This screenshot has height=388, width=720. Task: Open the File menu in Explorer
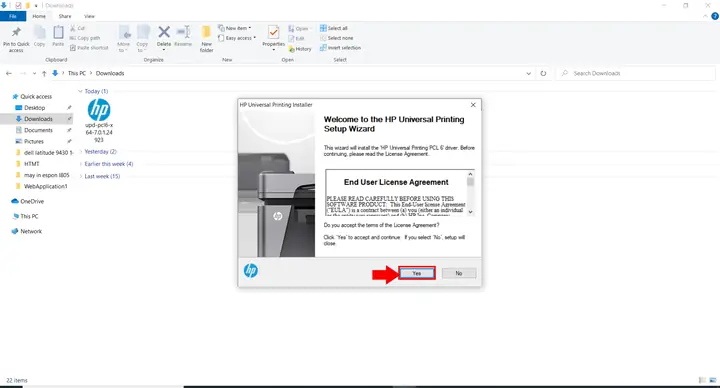click(13, 16)
